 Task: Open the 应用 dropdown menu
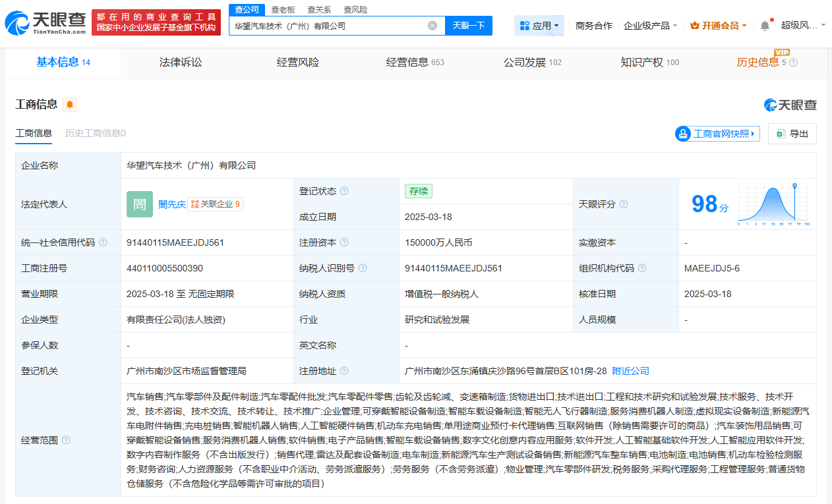click(x=539, y=24)
